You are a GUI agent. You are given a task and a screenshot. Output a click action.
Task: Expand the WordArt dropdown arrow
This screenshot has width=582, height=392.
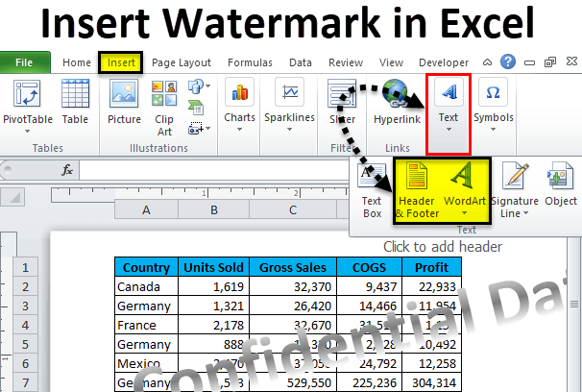pyautogui.click(x=464, y=213)
